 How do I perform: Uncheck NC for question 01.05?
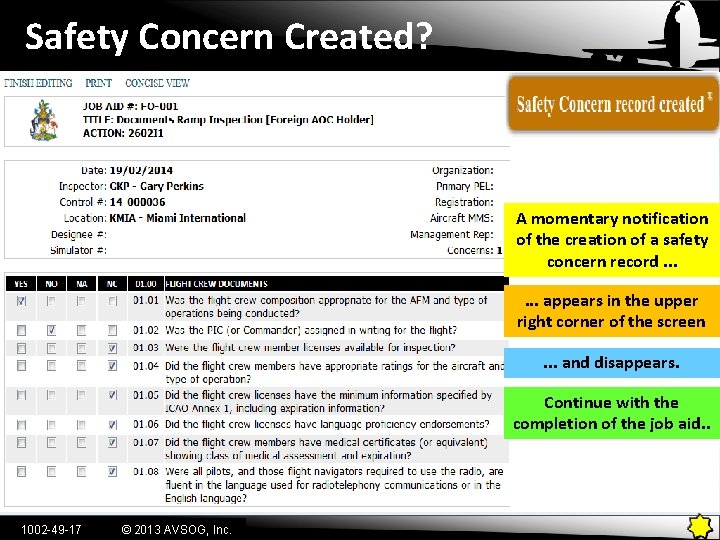coord(112,395)
